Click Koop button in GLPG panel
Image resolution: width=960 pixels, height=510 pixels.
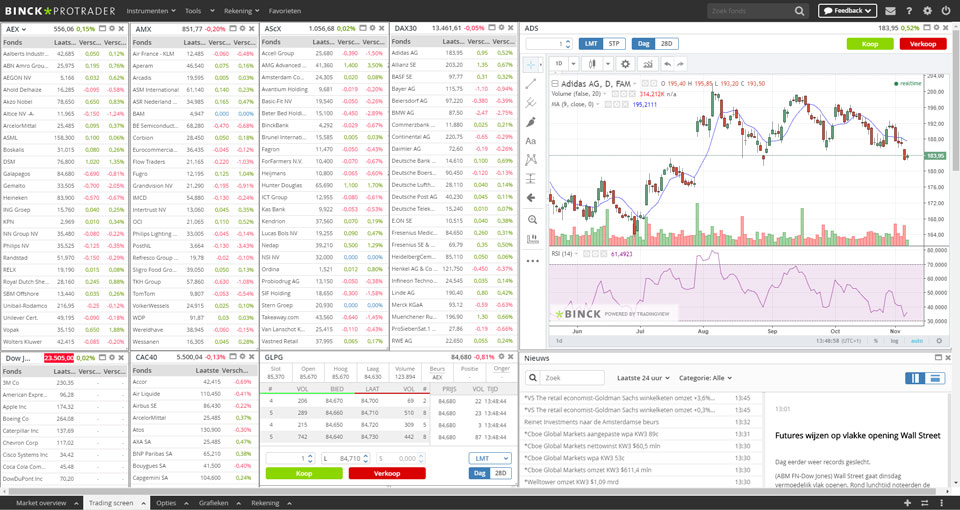coord(304,473)
